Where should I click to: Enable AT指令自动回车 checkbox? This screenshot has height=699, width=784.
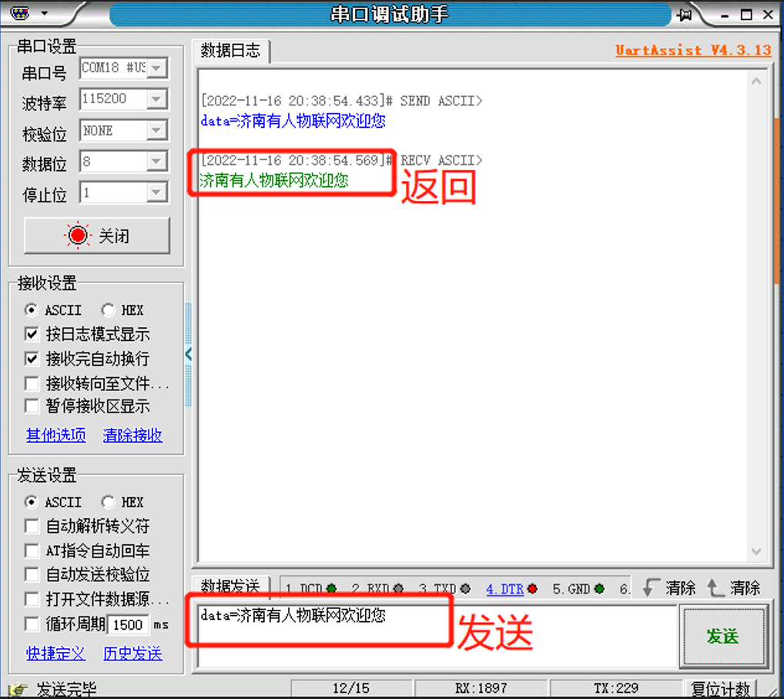click(32, 551)
